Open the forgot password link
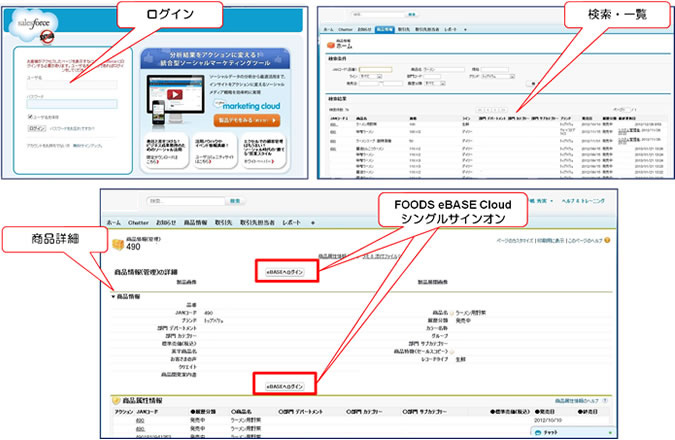 point(72,128)
